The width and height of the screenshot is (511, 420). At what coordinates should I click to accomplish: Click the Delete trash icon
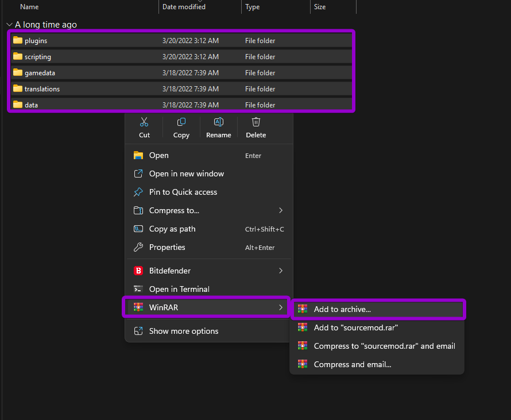255,122
